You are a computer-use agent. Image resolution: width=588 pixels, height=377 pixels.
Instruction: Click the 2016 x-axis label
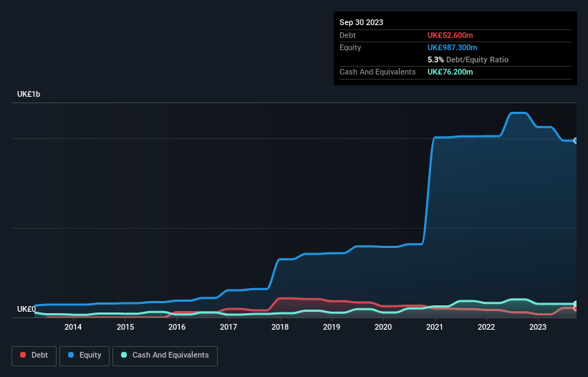click(x=177, y=327)
